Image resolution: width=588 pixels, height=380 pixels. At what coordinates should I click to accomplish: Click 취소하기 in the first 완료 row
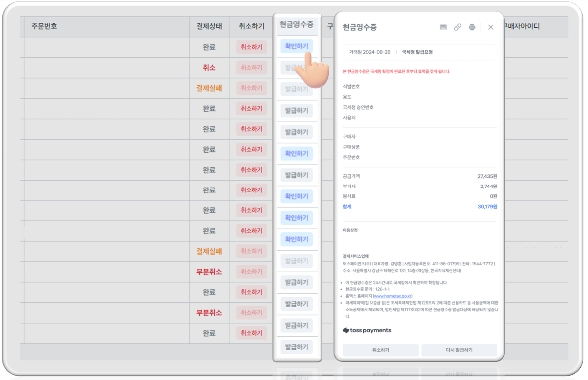coord(251,47)
